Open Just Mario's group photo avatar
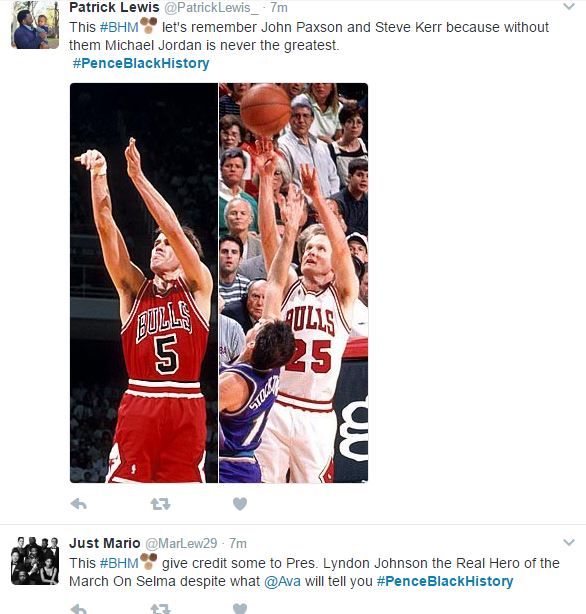 coord(35,561)
